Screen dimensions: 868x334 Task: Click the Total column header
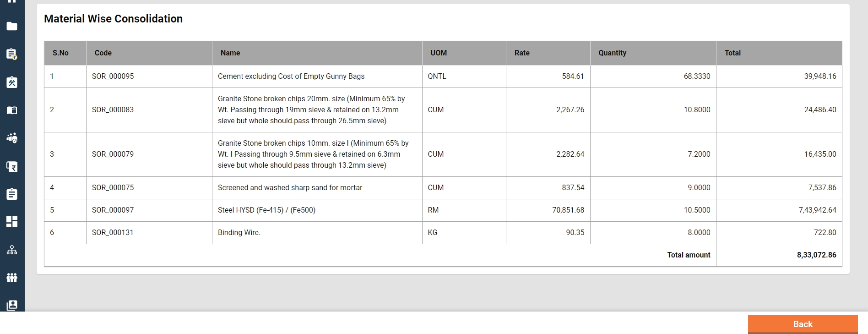coord(732,53)
